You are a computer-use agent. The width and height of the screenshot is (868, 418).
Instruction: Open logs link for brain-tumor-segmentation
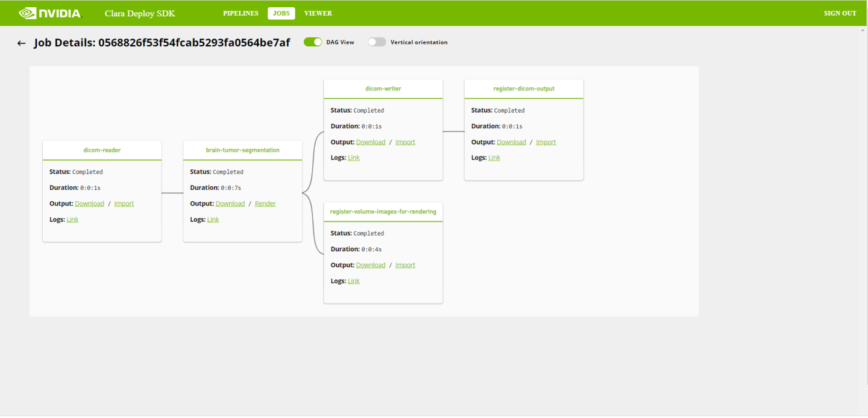213,220
